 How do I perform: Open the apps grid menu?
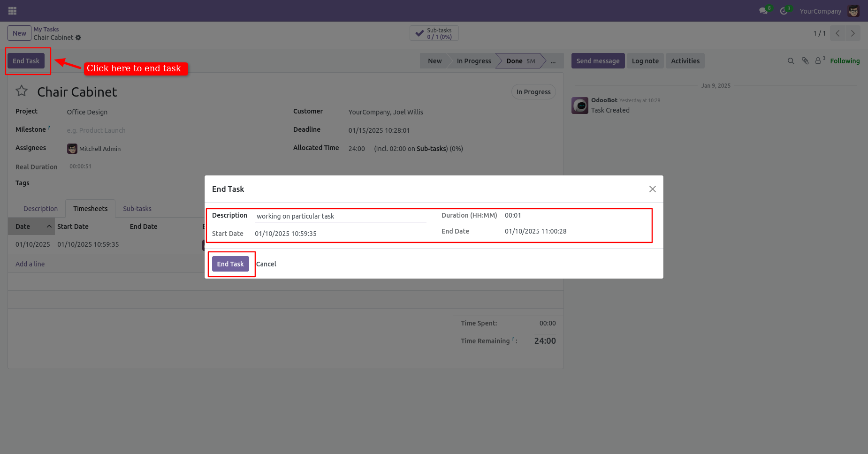[13, 11]
